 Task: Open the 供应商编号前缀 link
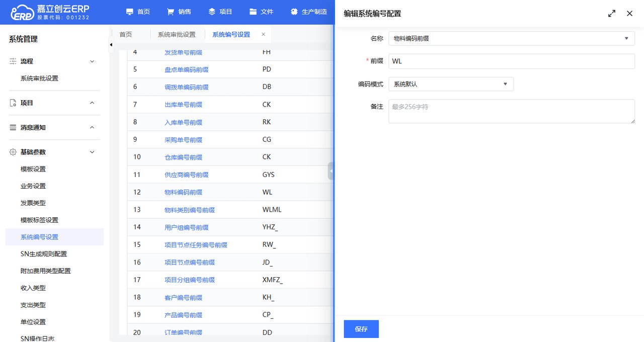[x=186, y=175]
